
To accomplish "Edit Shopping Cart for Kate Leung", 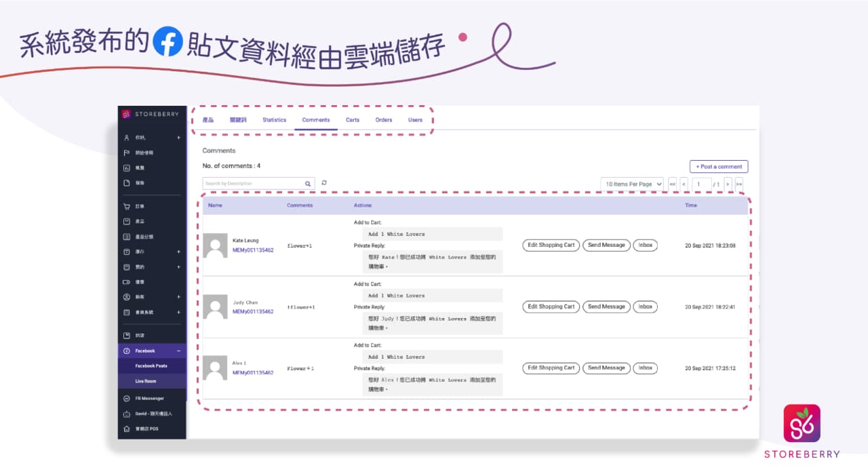I will (x=551, y=245).
